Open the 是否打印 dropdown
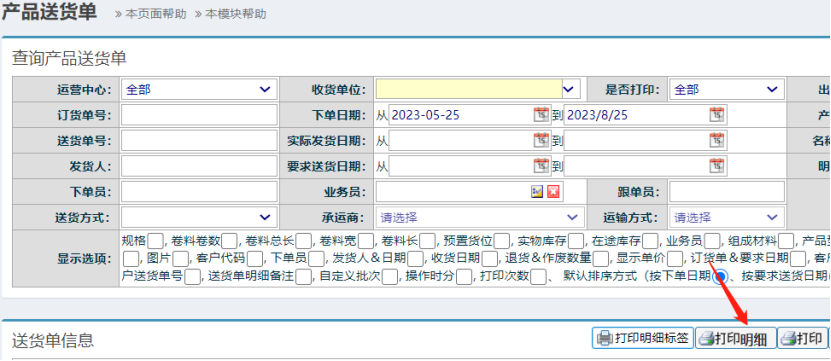Image resolution: width=831 pixels, height=361 pixels. click(727, 90)
